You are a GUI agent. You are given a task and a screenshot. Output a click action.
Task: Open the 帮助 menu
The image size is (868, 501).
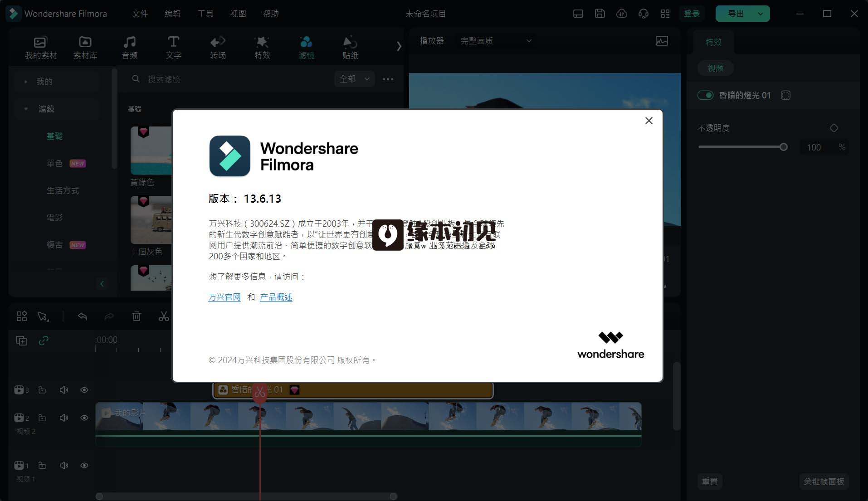click(271, 14)
